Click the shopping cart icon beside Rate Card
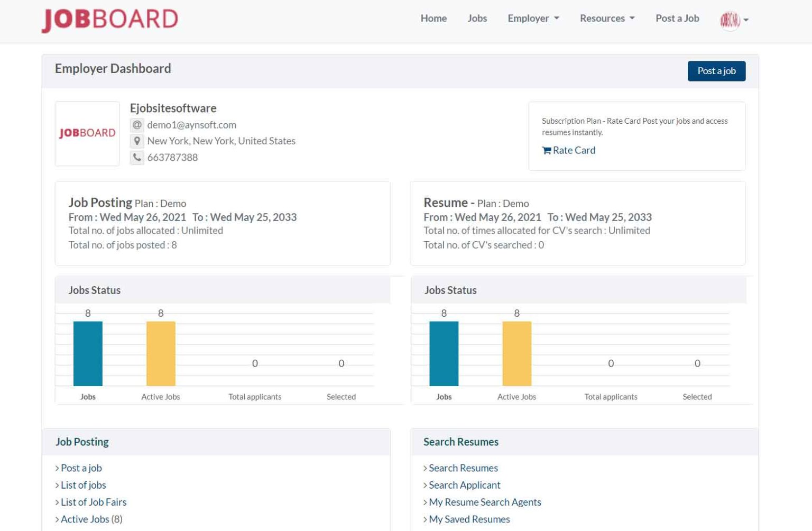Screen dimensions: 812x531 pos(547,150)
